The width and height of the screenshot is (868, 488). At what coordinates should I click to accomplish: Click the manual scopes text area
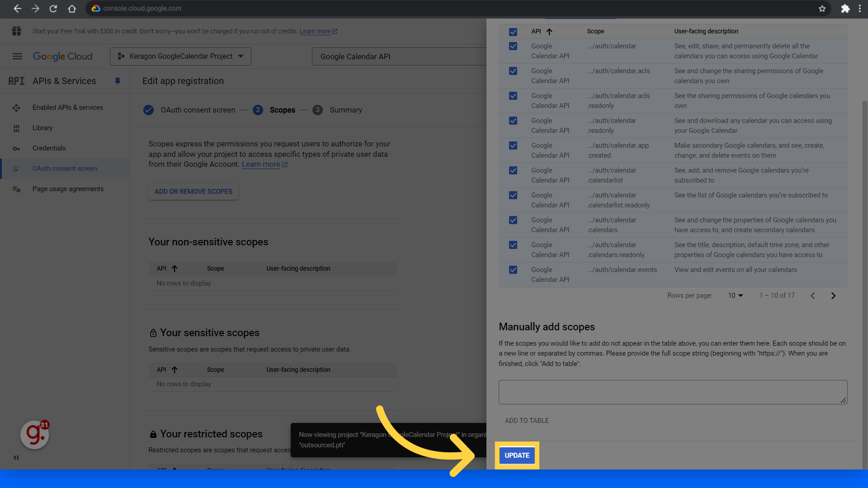[673, 392]
